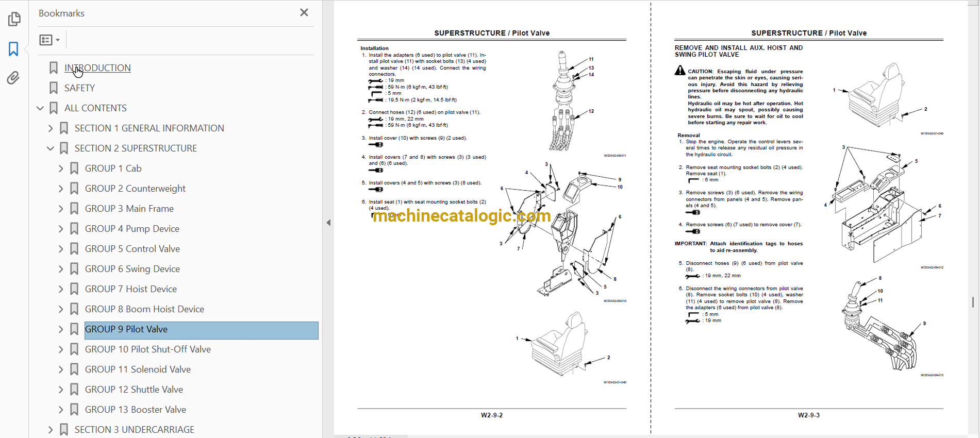Select the highlighted GROUP 9 Pilot Valve bookmark
The height and width of the screenshot is (438, 980).
point(202,330)
